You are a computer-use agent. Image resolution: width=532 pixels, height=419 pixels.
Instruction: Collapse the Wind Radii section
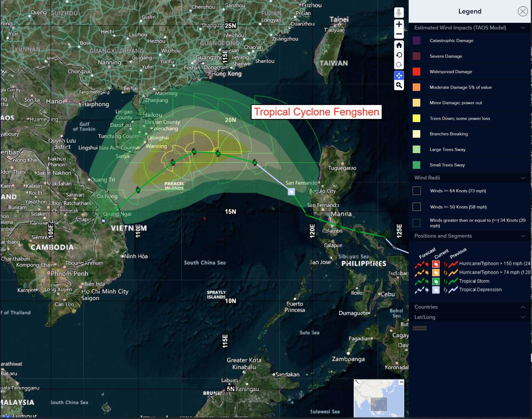coord(523,178)
